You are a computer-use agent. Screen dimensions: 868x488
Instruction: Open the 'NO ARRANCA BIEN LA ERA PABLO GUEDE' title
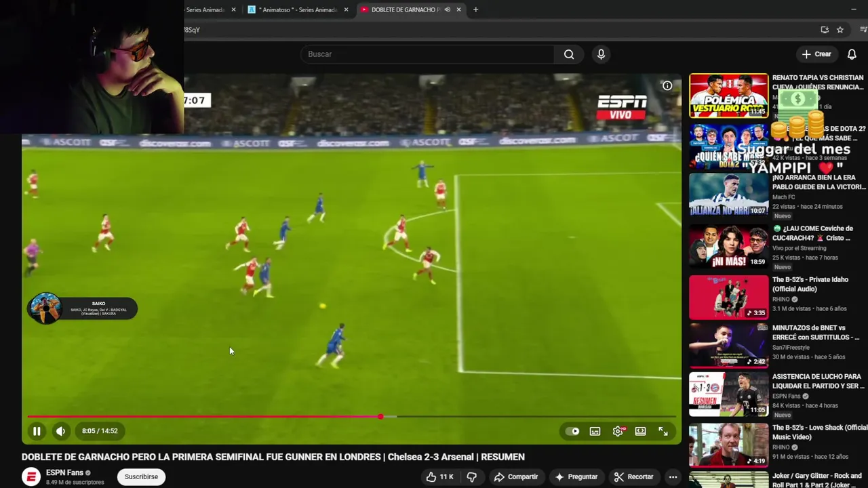pos(819,182)
